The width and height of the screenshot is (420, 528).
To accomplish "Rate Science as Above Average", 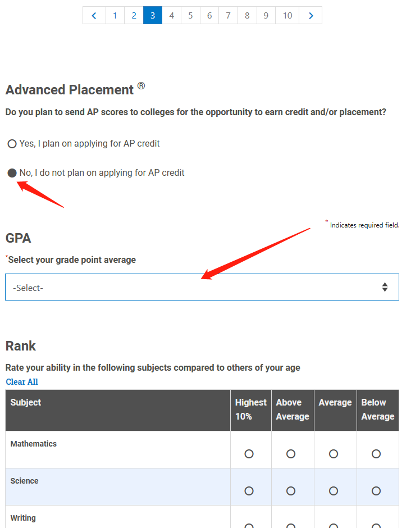I will pos(291,491).
